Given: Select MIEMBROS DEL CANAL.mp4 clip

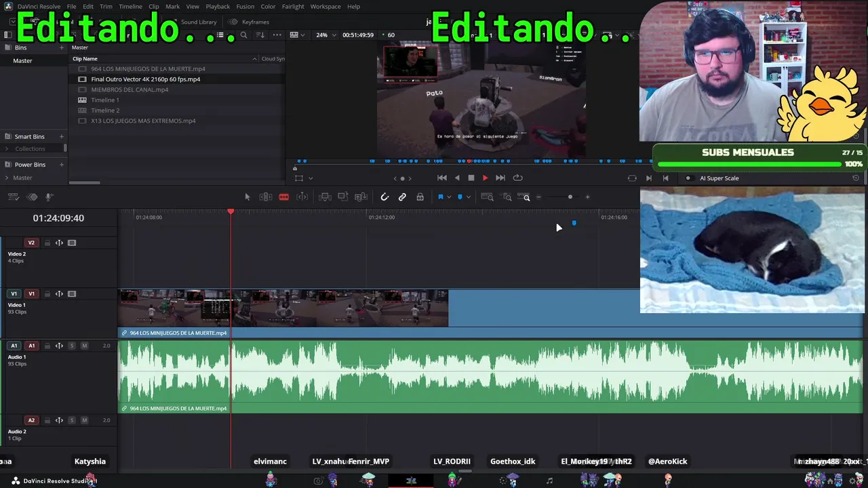Looking at the screenshot, I should [x=130, y=89].
